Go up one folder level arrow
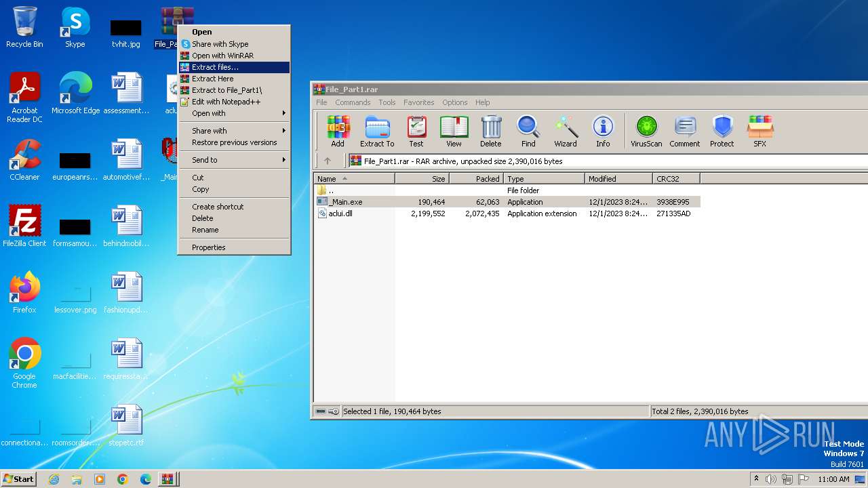 (x=328, y=161)
